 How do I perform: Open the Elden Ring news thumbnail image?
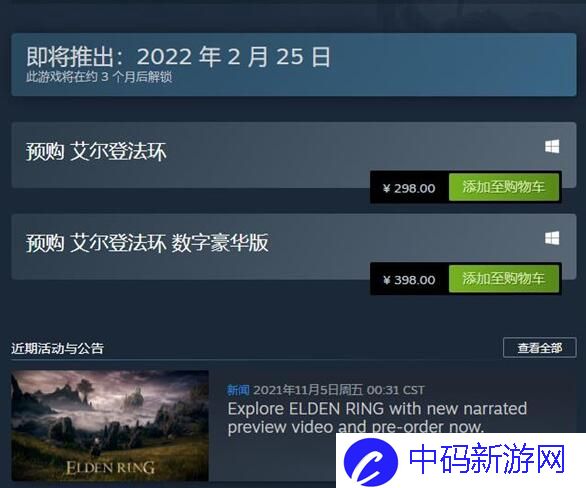point(110,426)
